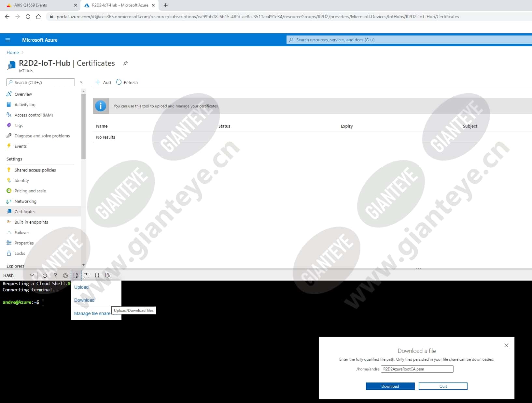This screenshot has width=532, height=403.
Task: Click the Cloud Shell resize handle dots
Action: [x=418, y=269]
